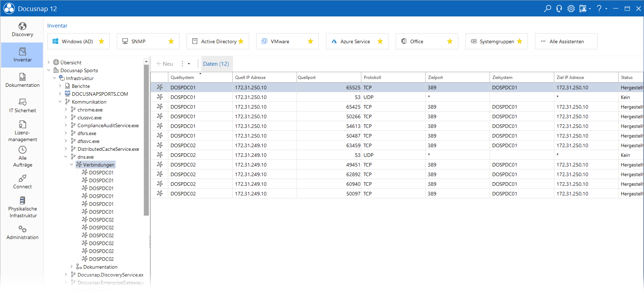This screenshot has width=644, height=303.
Task: Sort by Quellsystem column header
Action: [x=200, y=78]
